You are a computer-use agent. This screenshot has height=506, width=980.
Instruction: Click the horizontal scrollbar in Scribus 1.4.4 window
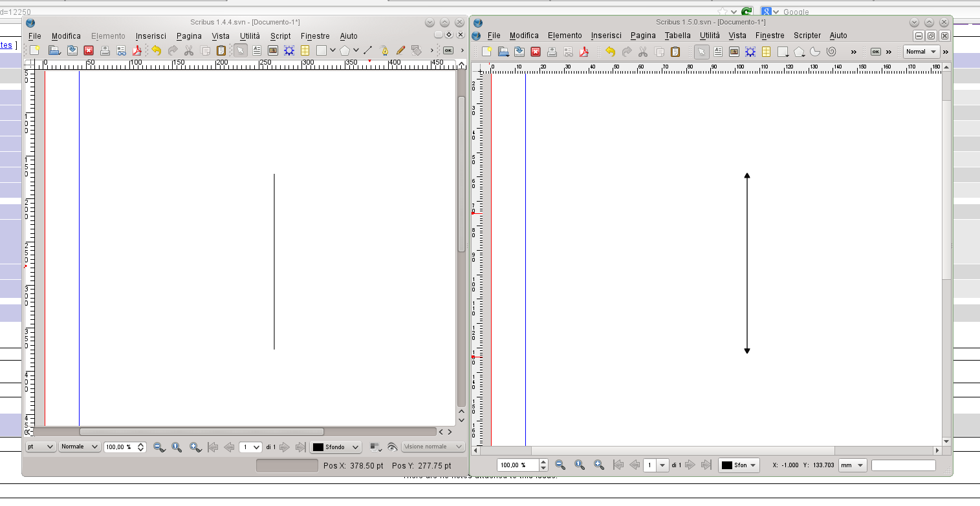(201, 432)
